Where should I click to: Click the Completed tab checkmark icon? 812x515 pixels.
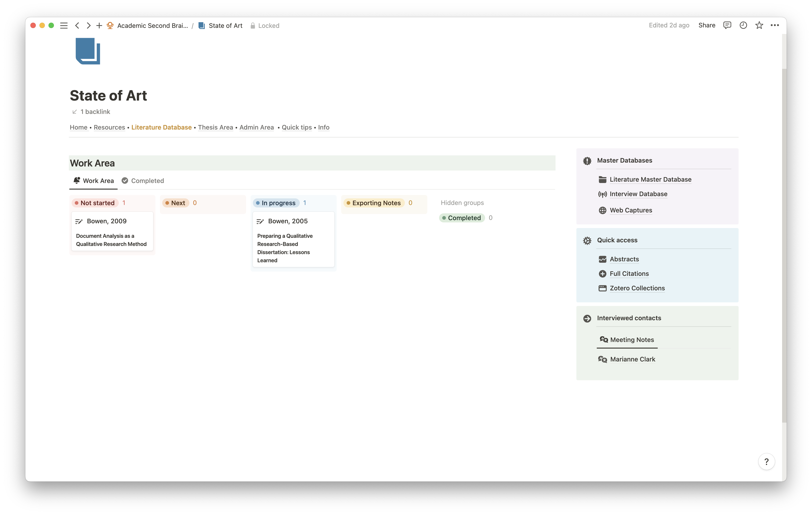click(125, 181)
